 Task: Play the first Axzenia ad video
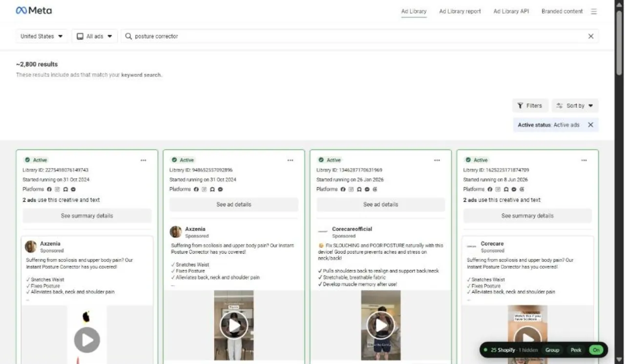87,340
